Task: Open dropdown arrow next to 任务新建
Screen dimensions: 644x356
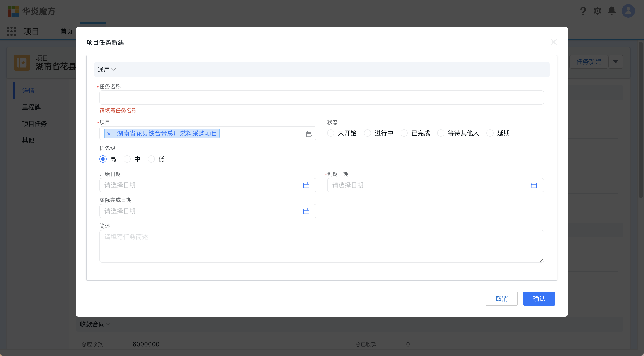Action: (616, 62)
